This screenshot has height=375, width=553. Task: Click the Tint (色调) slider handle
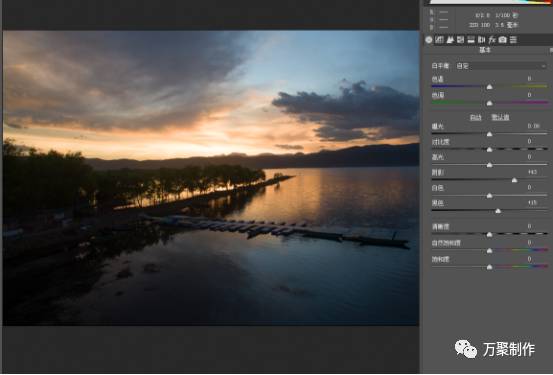[490, 103]
